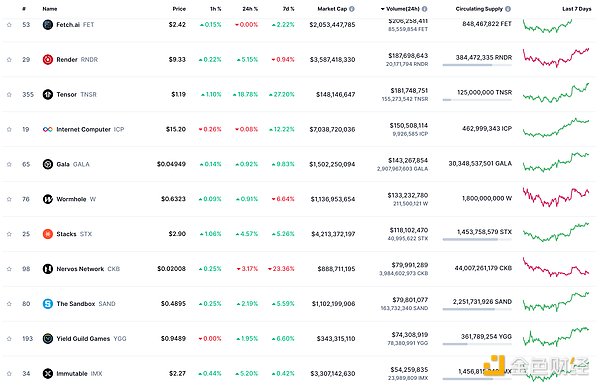The width and height of the screenshot is (600, 387).
Task: Sort by Volume(24h) column arrow
Action: 382,9
